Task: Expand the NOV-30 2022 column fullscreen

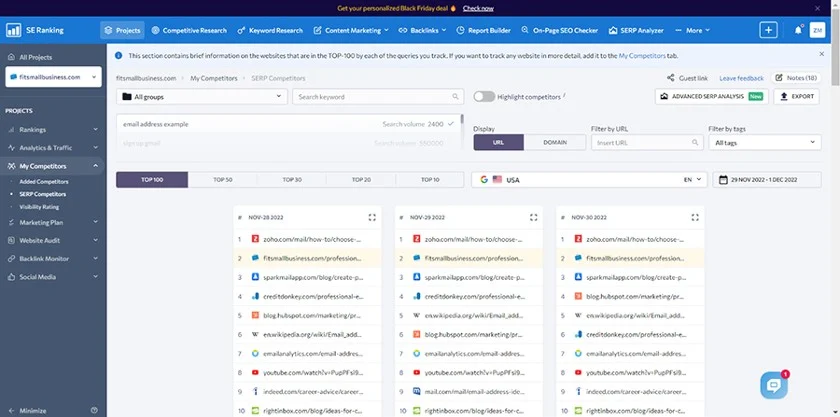Action: tap(695, 218)
